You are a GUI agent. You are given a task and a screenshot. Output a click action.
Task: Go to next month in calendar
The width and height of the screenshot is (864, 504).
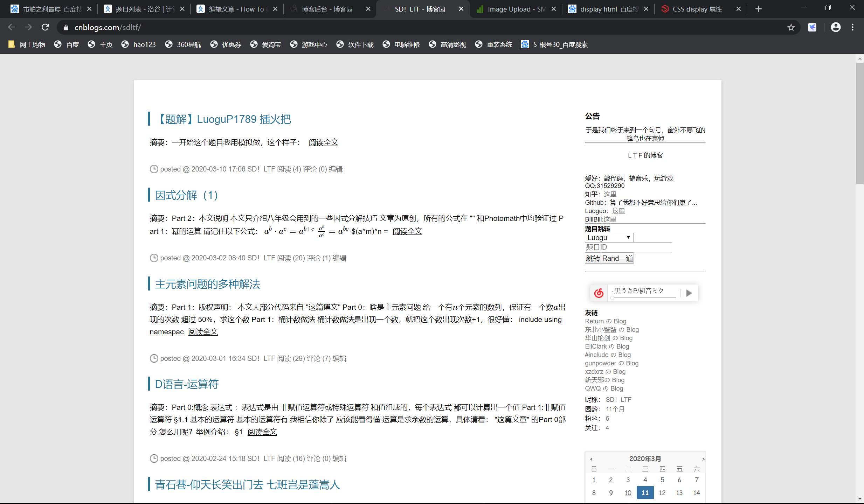(703, 459)
